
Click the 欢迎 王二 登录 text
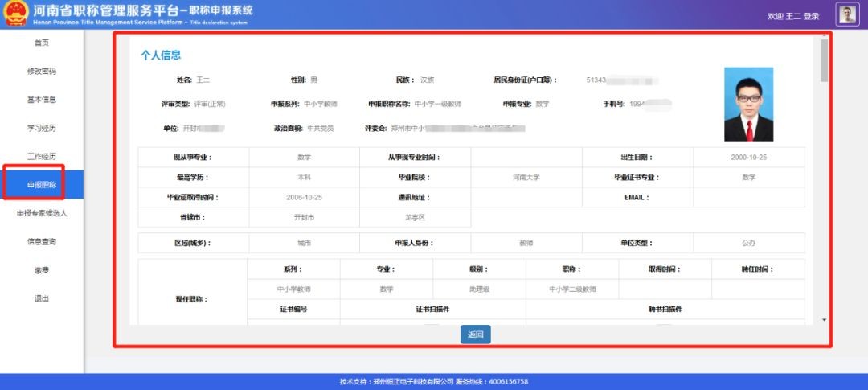793,17
